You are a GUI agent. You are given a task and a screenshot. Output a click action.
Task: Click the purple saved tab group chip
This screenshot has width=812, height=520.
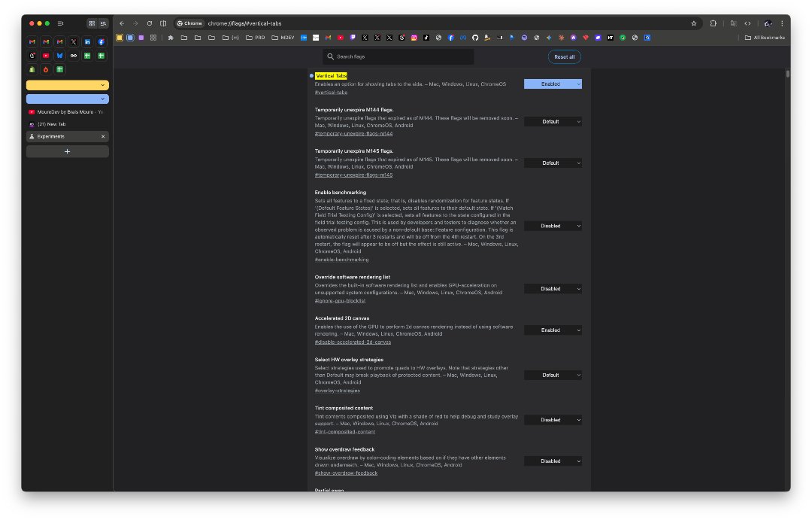tap(141, 38)
